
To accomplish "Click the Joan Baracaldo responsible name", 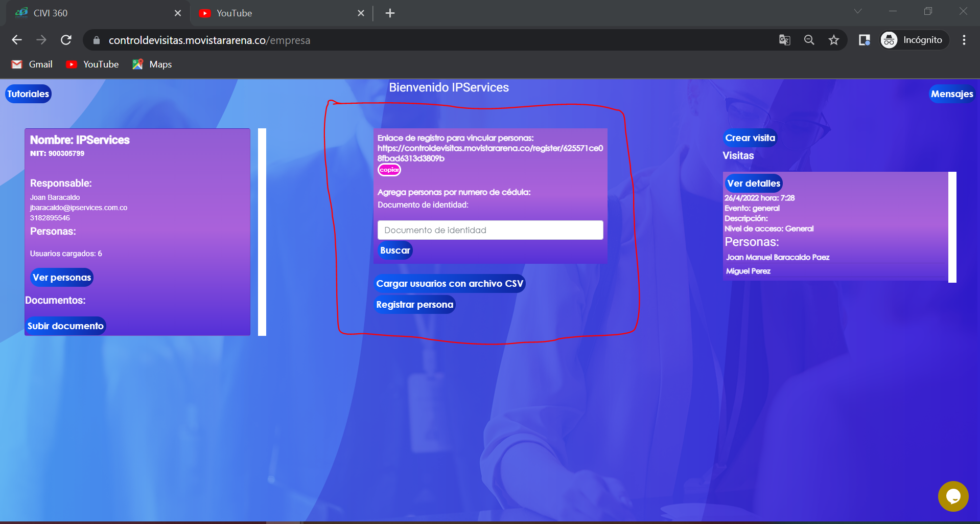I will [x=55, y=197].
